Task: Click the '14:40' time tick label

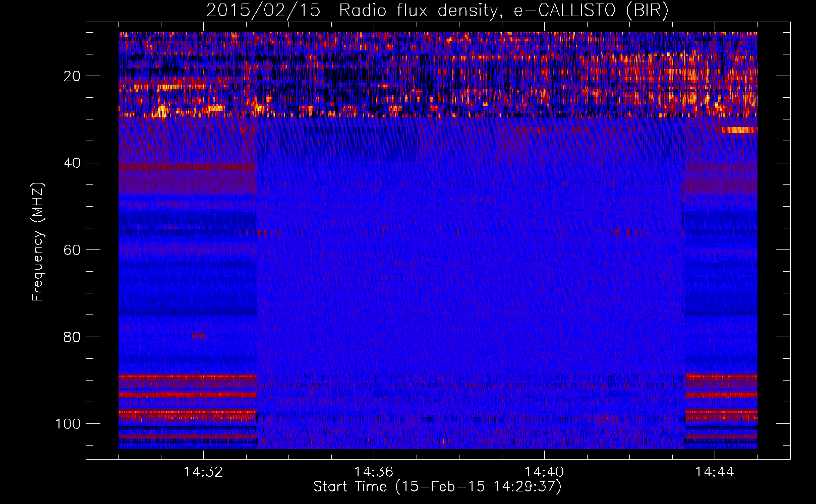Action: pyautogui.click(x=544, y=472)
